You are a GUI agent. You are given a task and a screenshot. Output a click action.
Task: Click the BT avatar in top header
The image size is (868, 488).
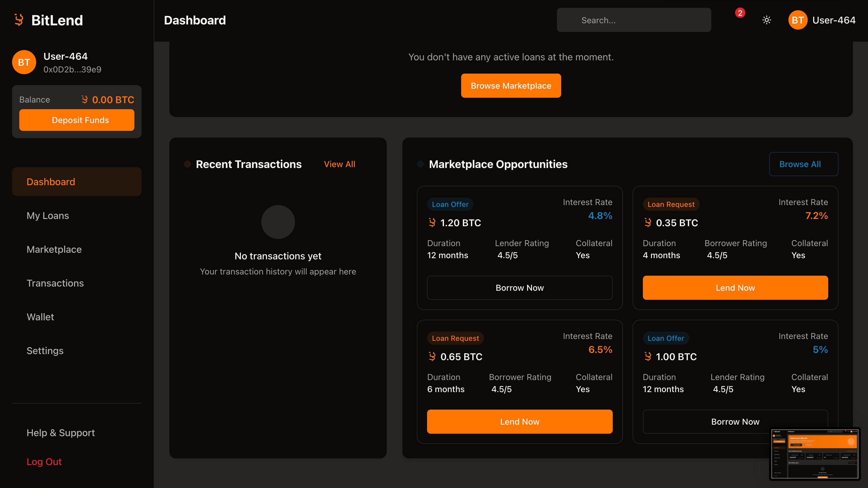(x=797, y=20)
